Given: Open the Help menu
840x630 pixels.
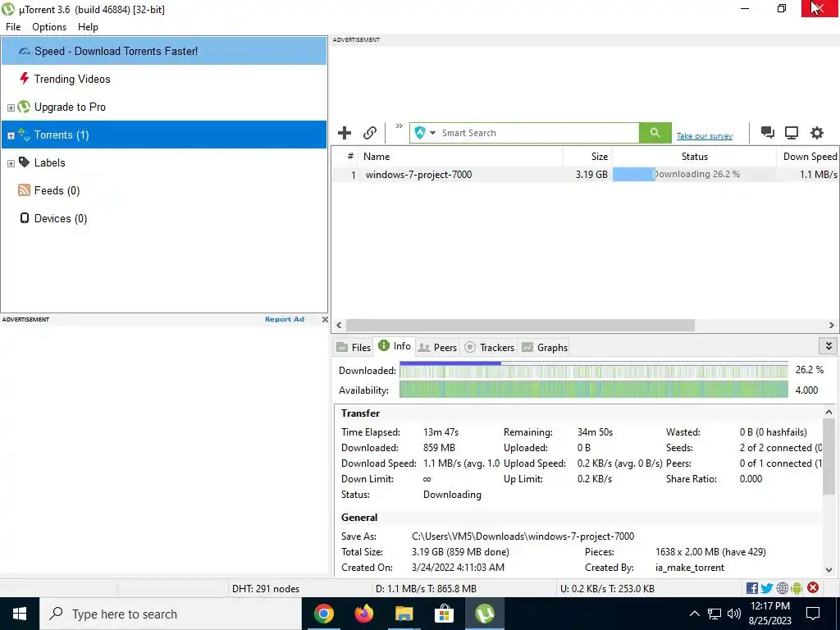Looking at the screenshot, I should pos(88,27).
